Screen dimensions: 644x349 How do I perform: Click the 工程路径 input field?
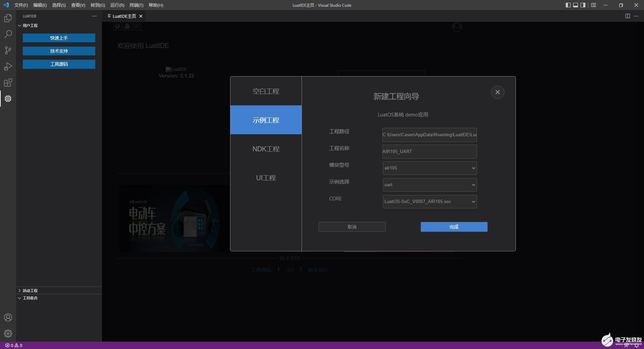(x=430, y=135)
